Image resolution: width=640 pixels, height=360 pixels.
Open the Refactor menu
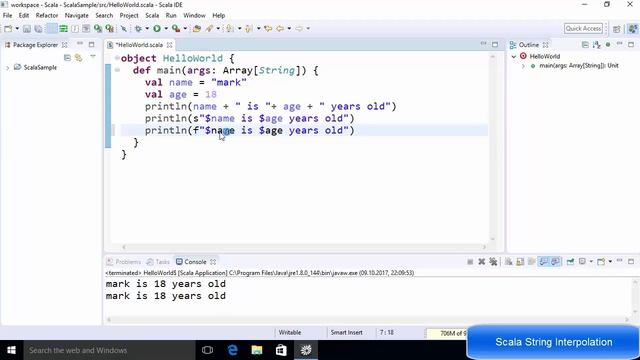pyautogui.click(x=47, y=16)
